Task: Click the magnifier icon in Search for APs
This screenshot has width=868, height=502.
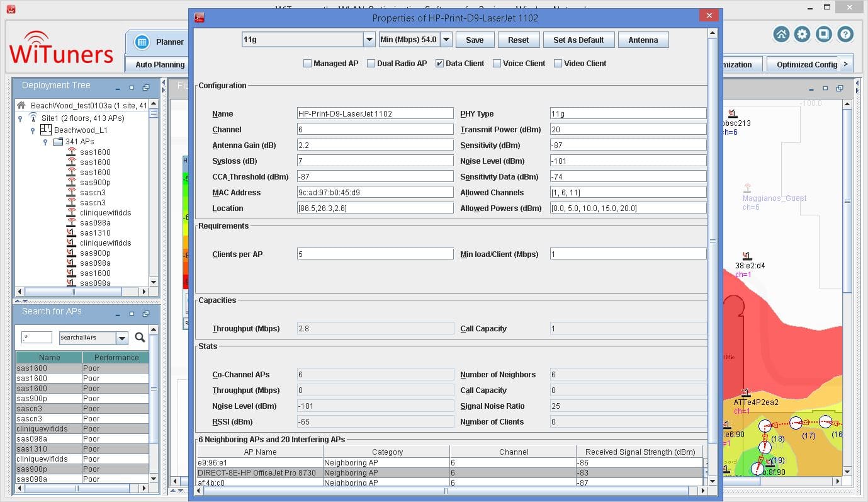Action: (140, 338)
